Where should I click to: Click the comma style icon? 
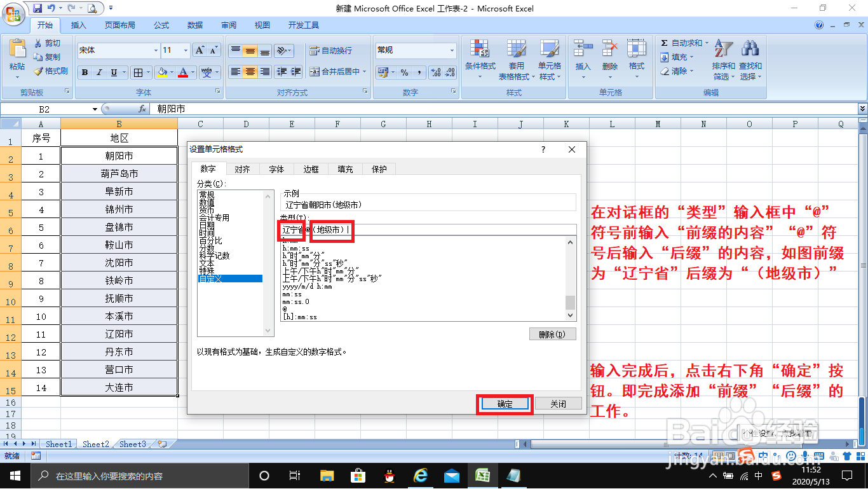click(419, 72)
